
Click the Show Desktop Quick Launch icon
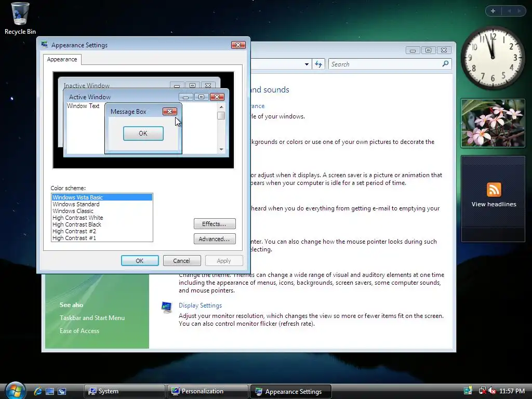point(49,391)
